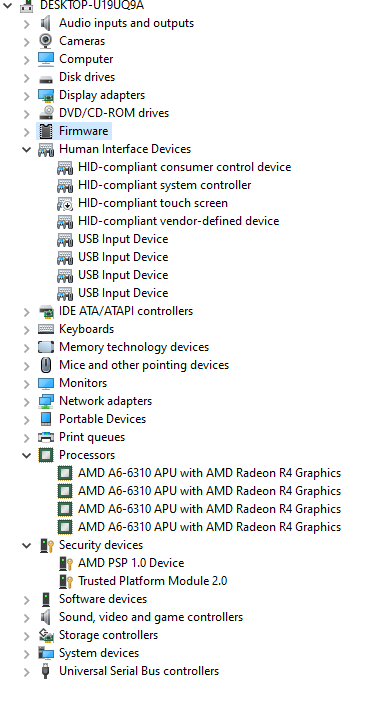Click the Mice and other pointing devices icon
Viewport: 365px width, 709px height.
click(x=46, y=365)
